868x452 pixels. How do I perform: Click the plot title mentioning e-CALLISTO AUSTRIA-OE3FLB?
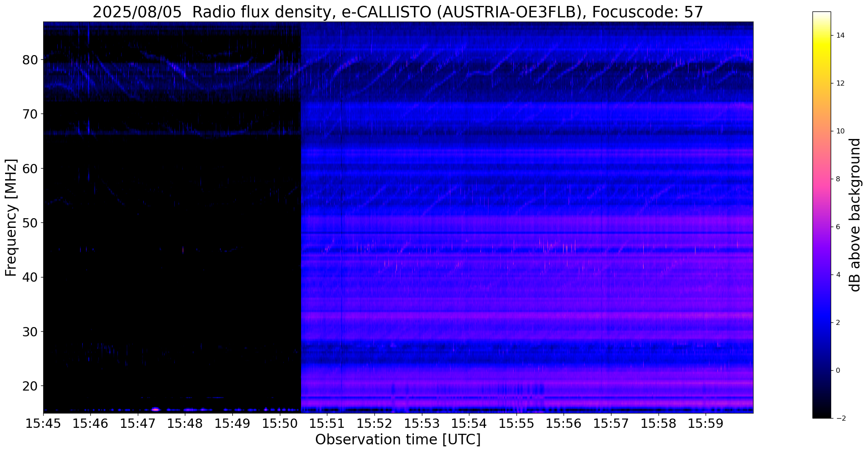point(398,12)
